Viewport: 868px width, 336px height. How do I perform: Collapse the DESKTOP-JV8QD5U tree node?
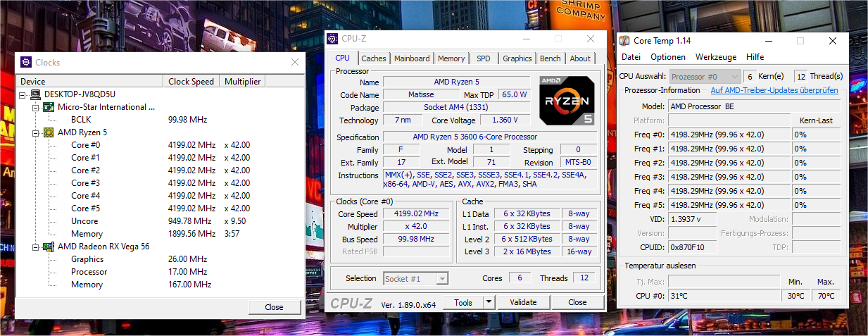(x=23, y=94)
